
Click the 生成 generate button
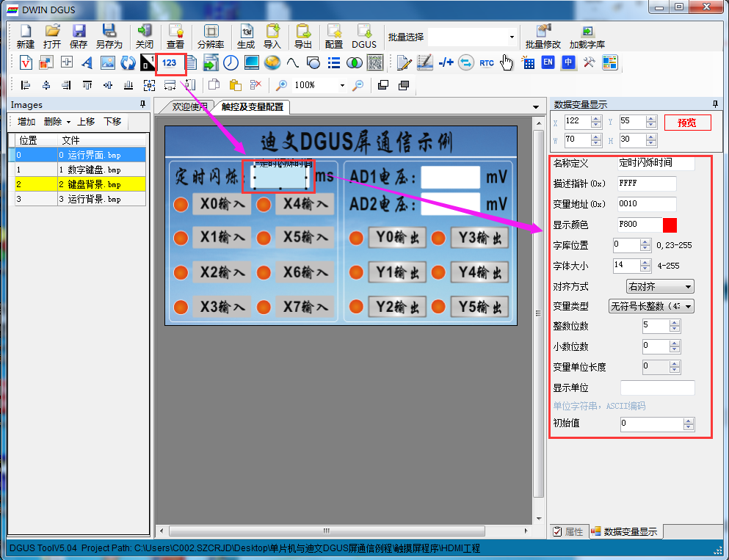click(246, 37)
